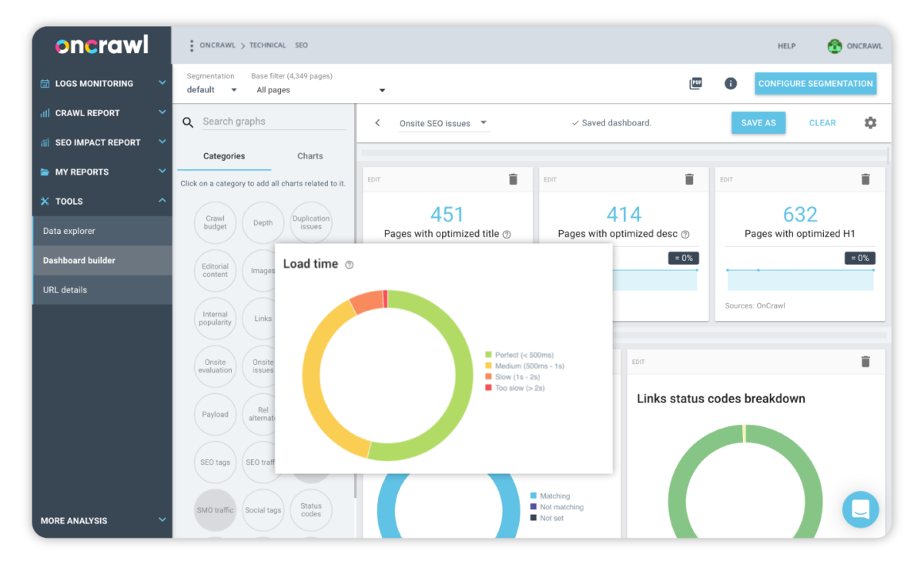Click help icon next to optimized desc
This screenshot has width=924, height=564.
tap(685, 235)
